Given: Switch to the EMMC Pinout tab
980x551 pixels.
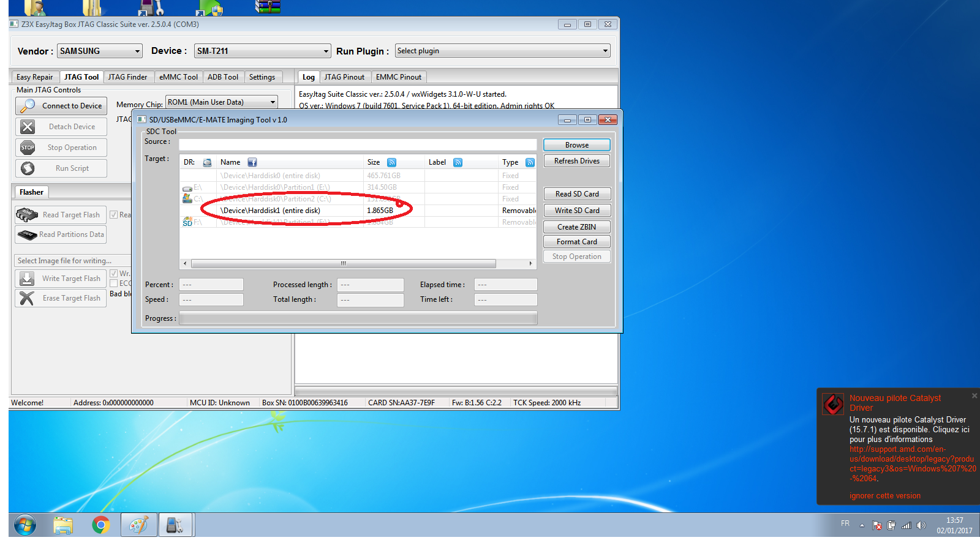Looking at the screenshot, I should coord(399,77).
